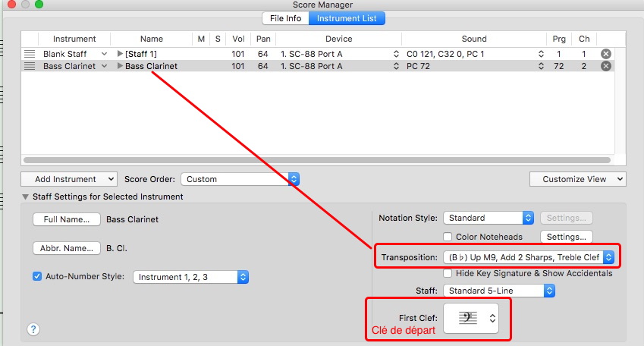Switch to the File Info tab
Image resolution: width=644 pixels, height=346 pixels.
(x=285, y=18)
